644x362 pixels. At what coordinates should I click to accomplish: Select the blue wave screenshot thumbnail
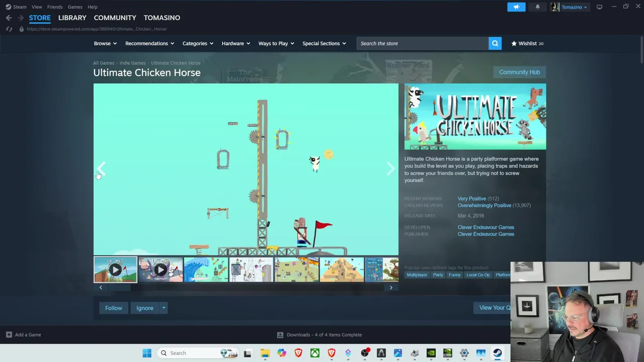click(x=206, y=269)
